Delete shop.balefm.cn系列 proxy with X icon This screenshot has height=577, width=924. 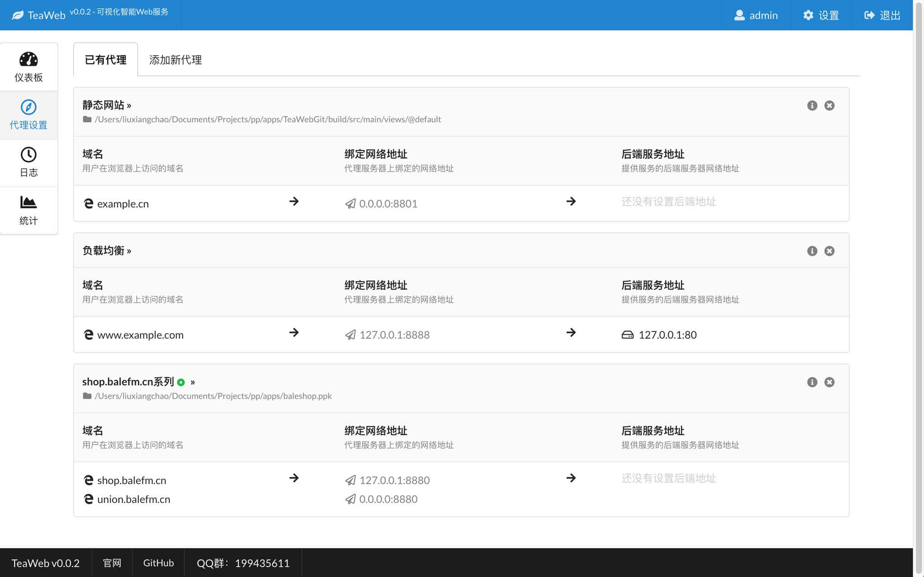(x=829, y=382)
